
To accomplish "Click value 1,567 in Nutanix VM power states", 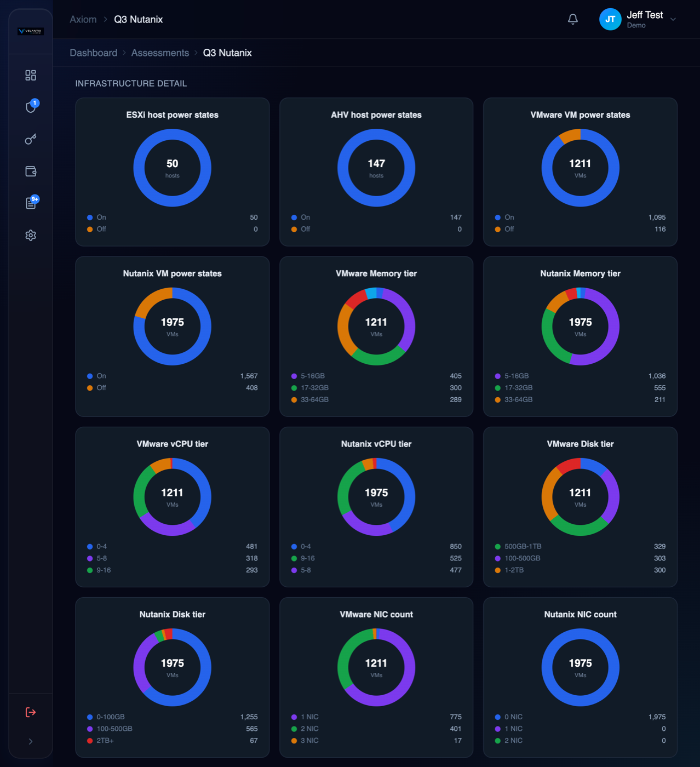I will coord(249,376).
